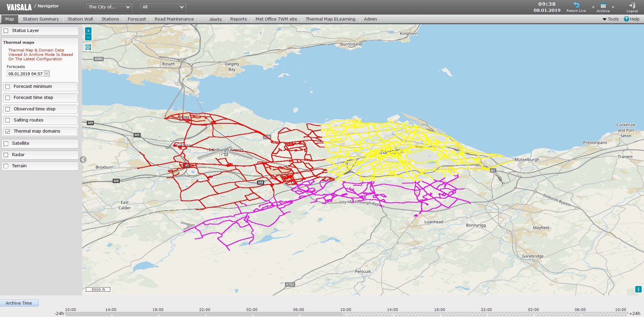This screenshot has width=644, height=317.
Task: Zoom out using the minus button
Action: (88, 37)
